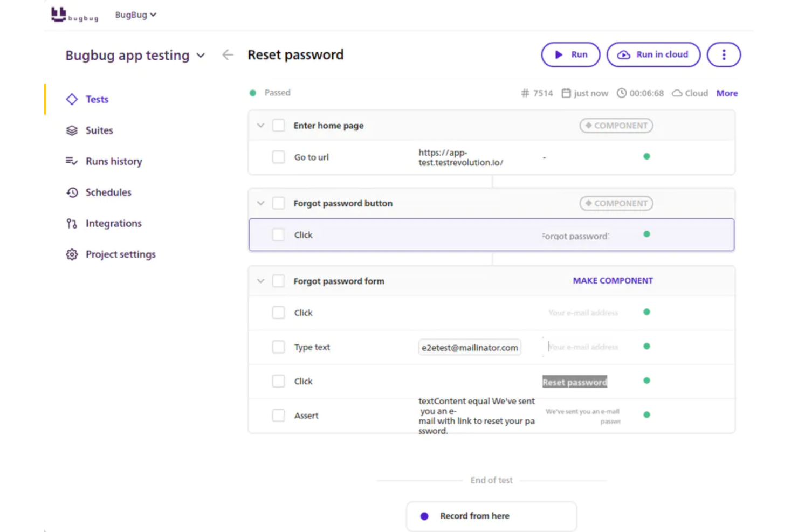Viewport: 798px width, 532px height.
Task: Expand the Bugbug app testing selector
Action: [201, 55]
